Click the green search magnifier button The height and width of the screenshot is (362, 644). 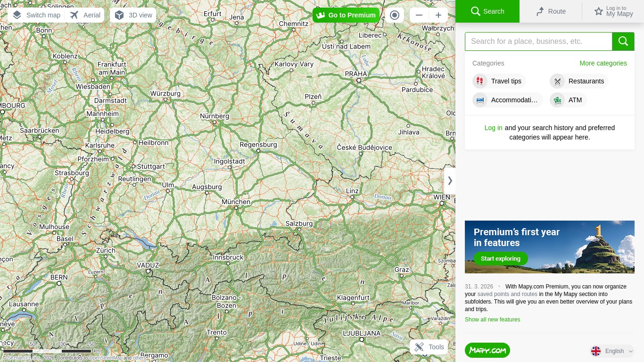click(x=623, y=41)
